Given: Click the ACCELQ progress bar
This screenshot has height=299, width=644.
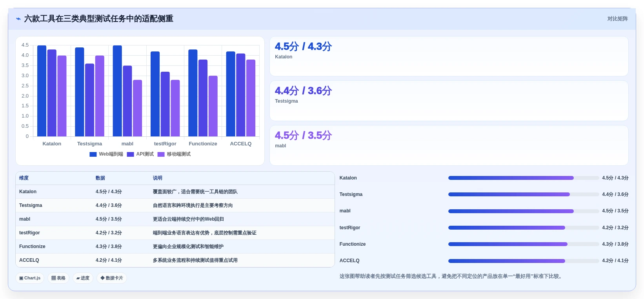Looking at the screenshot, I should click(524, 261).
